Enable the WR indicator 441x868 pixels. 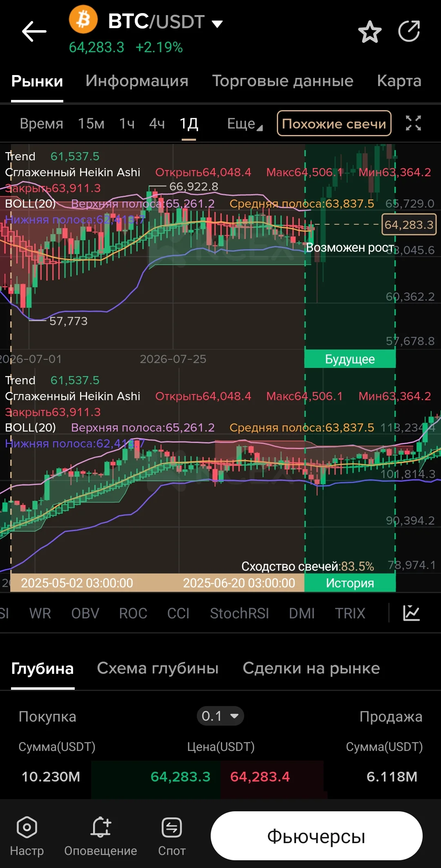pos(40,613)
